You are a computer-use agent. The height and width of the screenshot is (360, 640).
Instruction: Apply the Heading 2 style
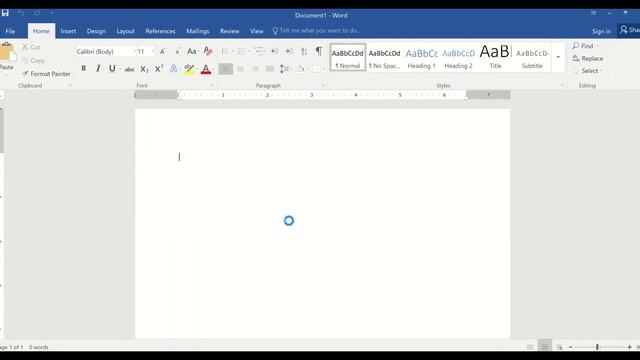click(458, 58)
